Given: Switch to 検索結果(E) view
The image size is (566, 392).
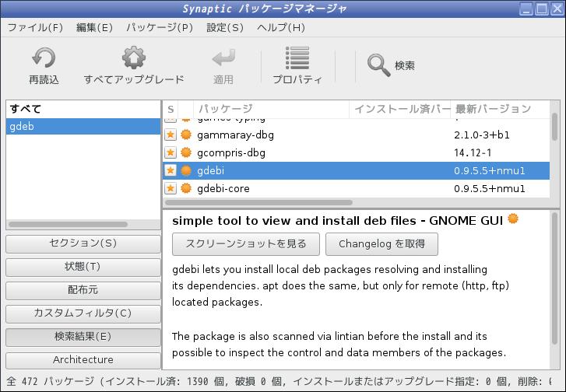Looking at the screenshot, I should tap(83, 337).
